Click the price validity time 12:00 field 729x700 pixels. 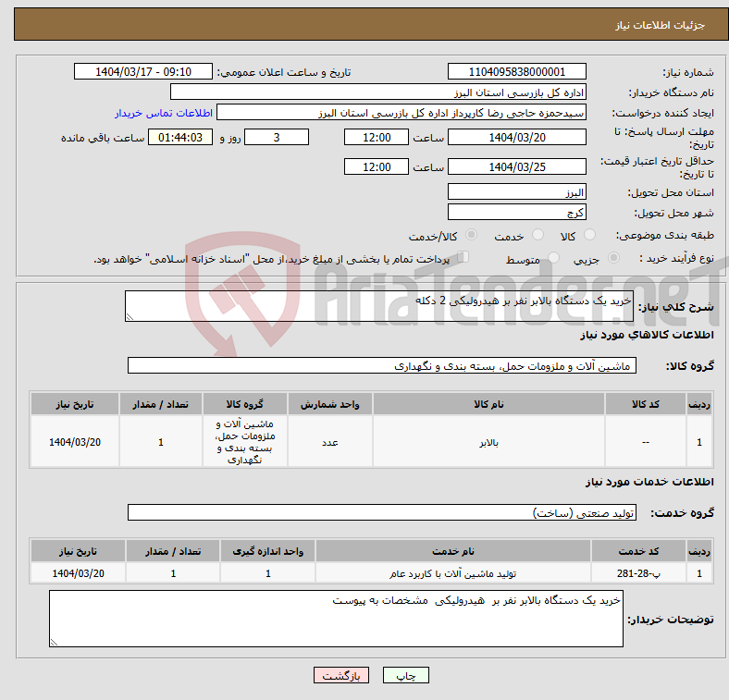click(x=377, y=166)
